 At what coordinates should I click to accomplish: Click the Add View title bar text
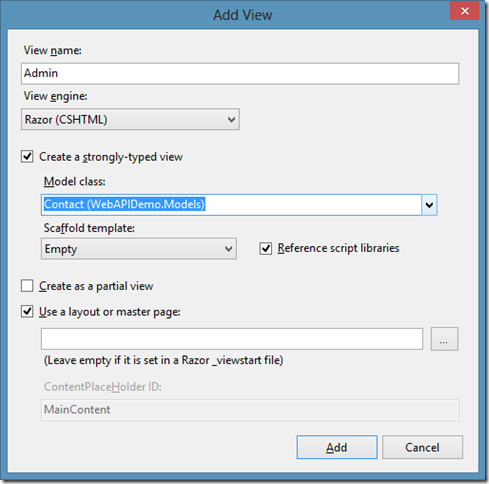tap(243, 15)
